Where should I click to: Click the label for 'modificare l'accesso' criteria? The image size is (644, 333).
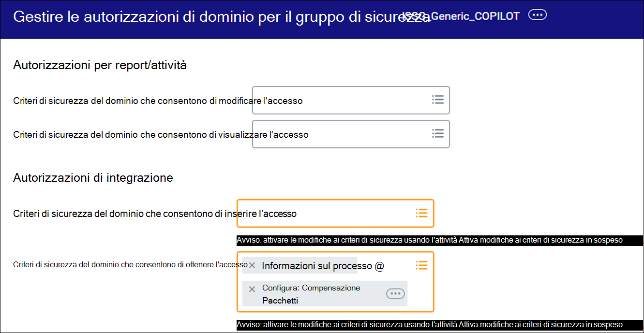(158, 101)
